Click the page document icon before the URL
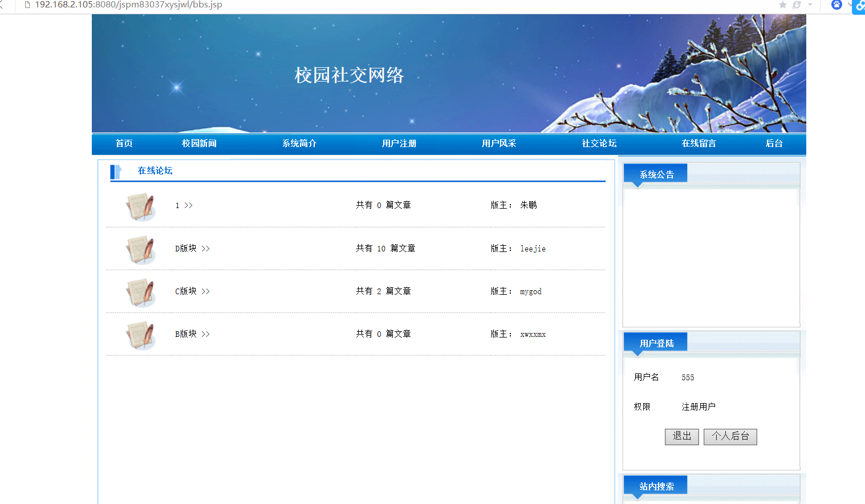The width and height of the screenshot is (865, 504). click(27, 5)
